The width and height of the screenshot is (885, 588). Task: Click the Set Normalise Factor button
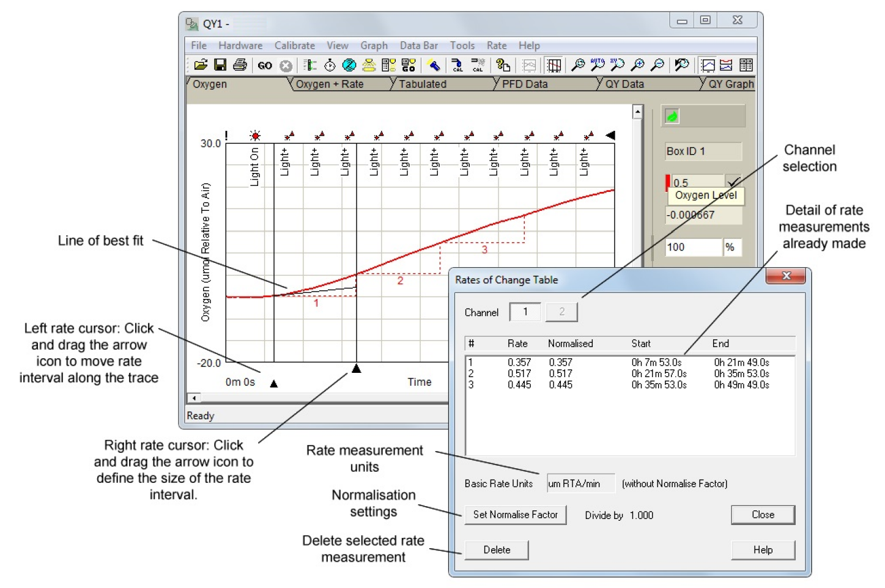pyautogui.click(x=515, y=515)
